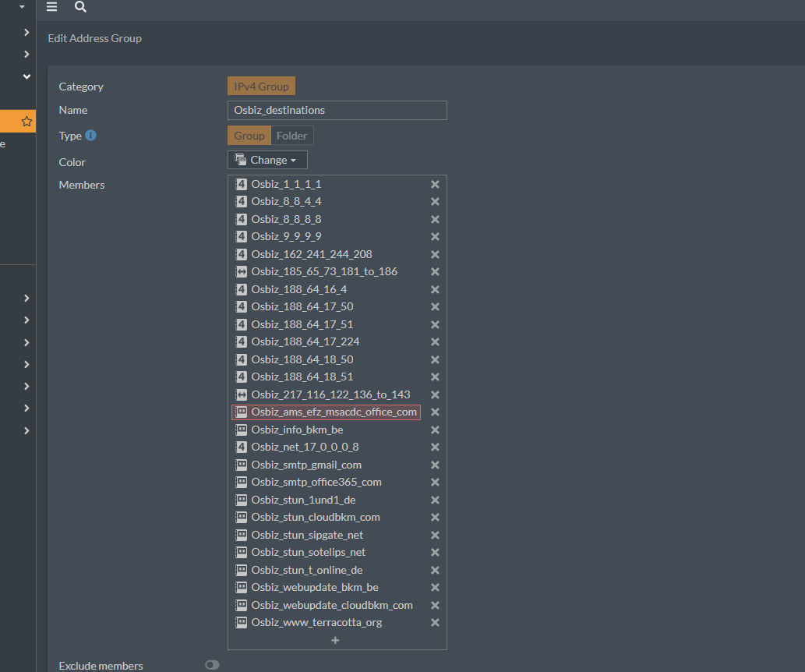Select the Group type option
Screen dimensions: 805x672
[x=249, y=136]
